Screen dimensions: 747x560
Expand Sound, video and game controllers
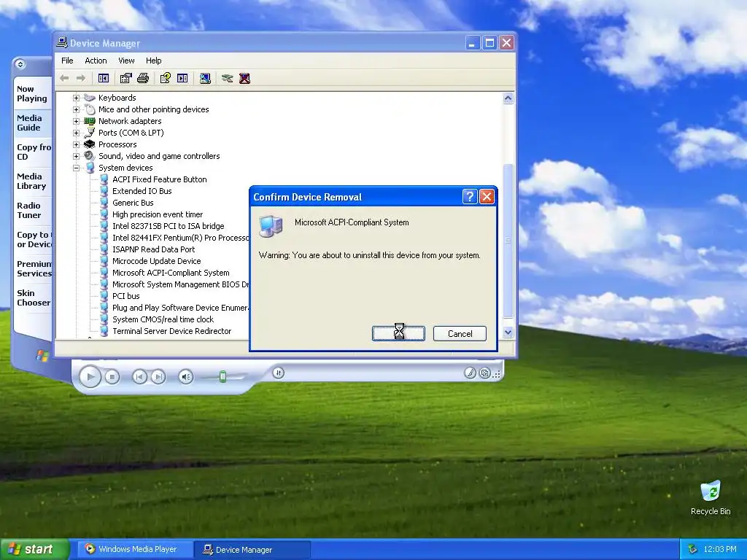coord(76,156)
